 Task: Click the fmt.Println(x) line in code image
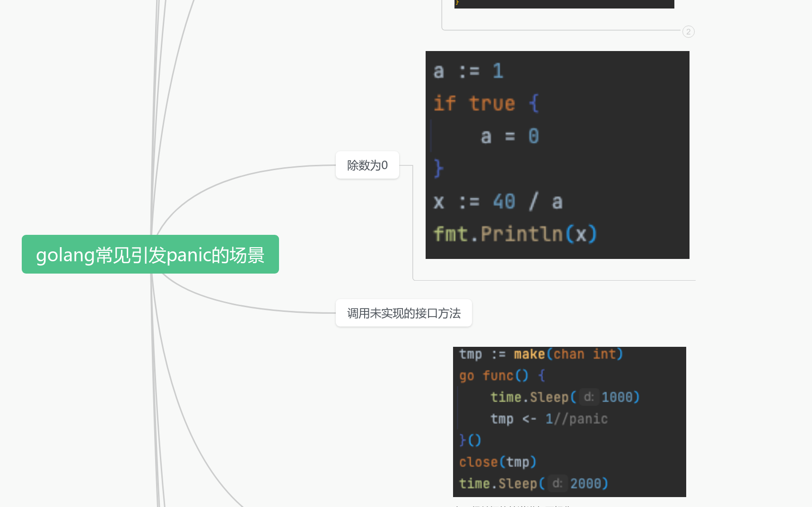tap(515, 233)
